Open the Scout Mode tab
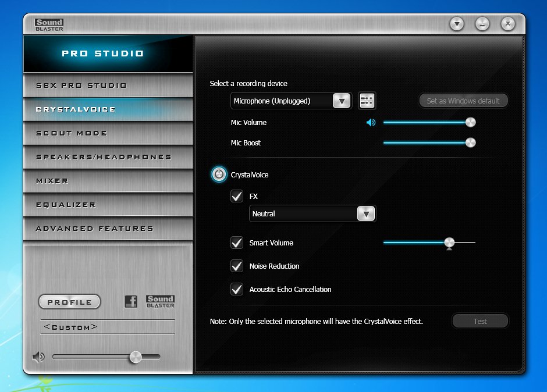 108,133
